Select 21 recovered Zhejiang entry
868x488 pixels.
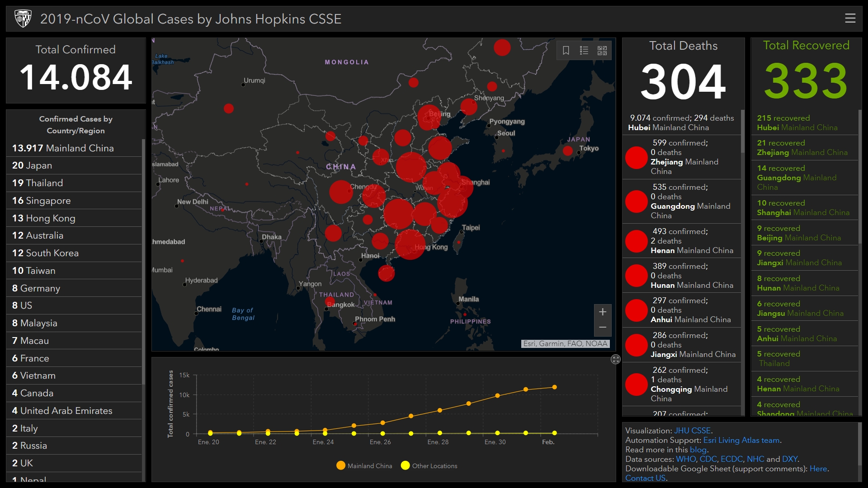(x=804, y=148)
